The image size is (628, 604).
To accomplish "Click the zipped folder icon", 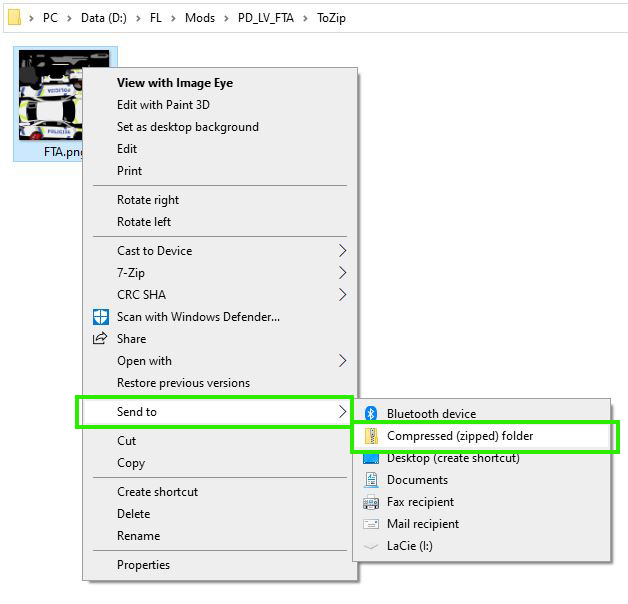I will point(371,436).
